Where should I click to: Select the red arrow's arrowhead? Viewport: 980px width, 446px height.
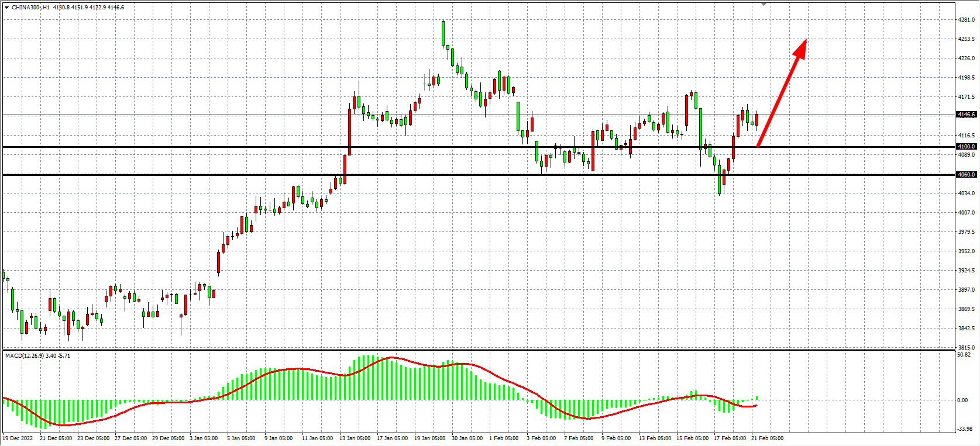pyautogui.click(x=800, y=49)
